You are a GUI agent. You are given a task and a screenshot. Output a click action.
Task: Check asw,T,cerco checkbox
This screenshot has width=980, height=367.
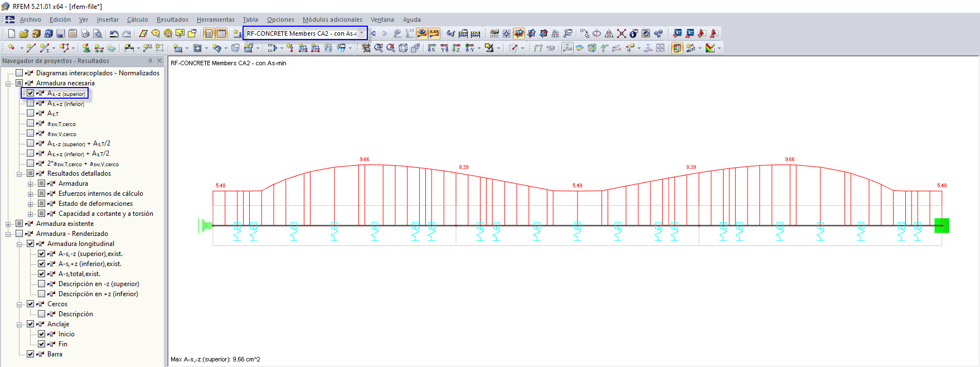[31, 123]
